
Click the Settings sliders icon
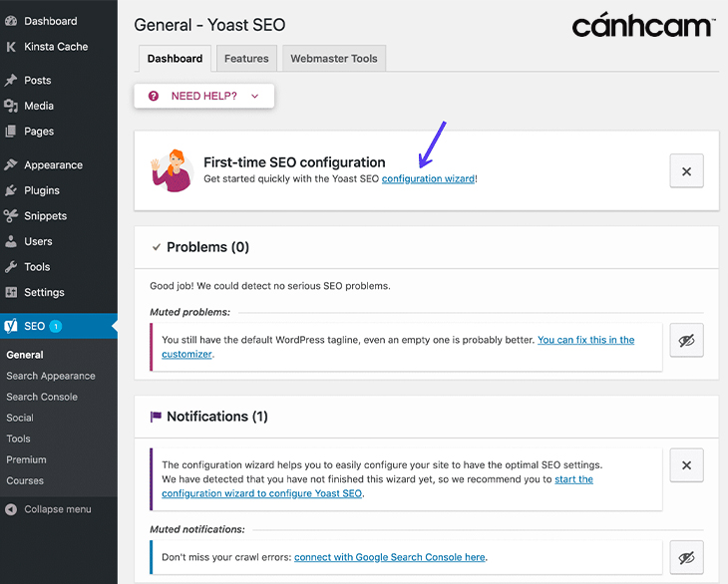[11, 292]
